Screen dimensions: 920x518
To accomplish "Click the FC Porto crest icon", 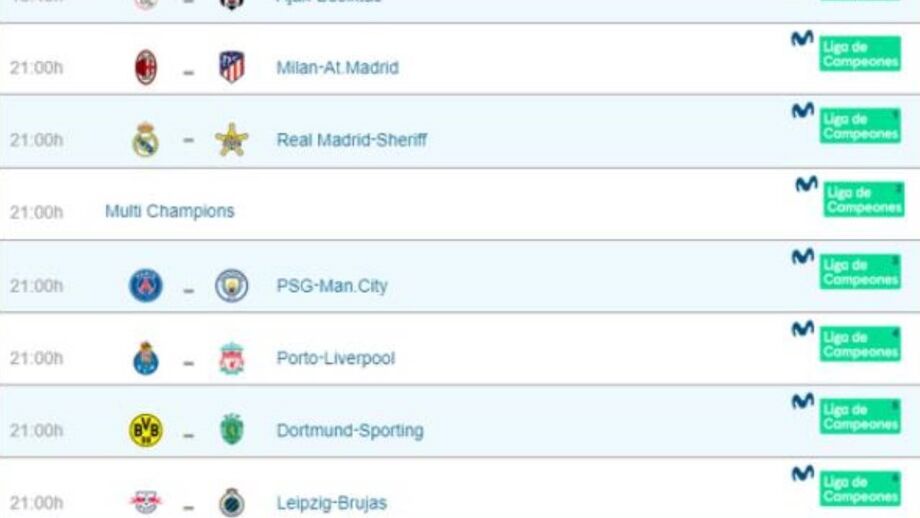I will coord(146,358).
